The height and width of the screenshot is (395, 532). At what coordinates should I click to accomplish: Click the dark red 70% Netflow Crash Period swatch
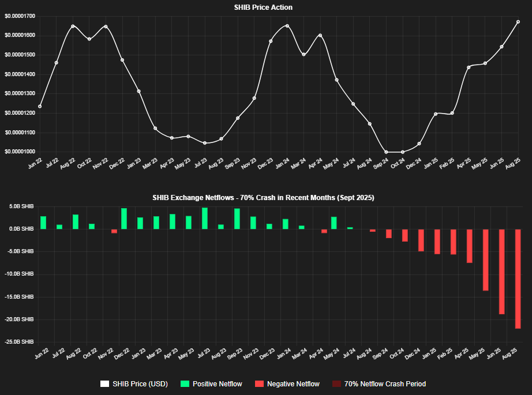tap(336, 384)
